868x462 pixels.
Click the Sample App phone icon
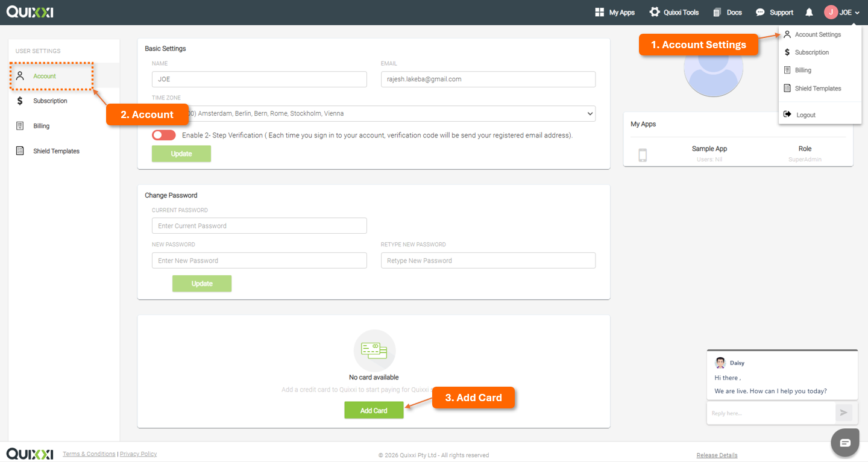click(x=643, y=155)
